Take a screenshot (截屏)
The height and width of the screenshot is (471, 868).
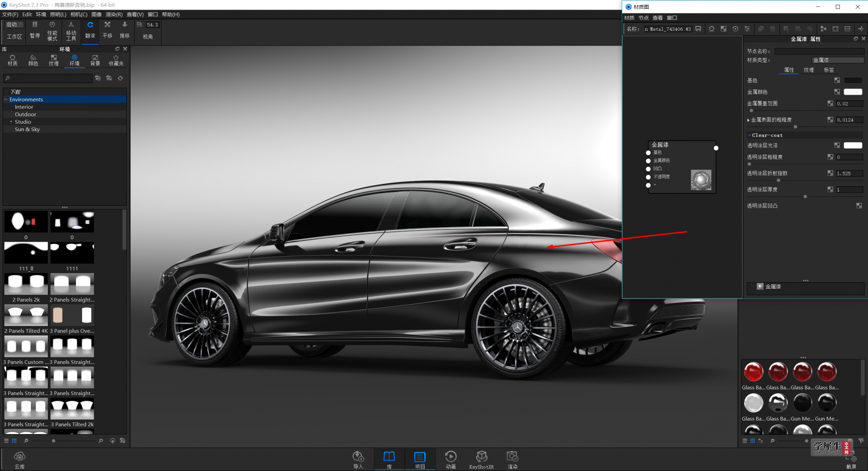pyautogui.click(x=851, y=461)
